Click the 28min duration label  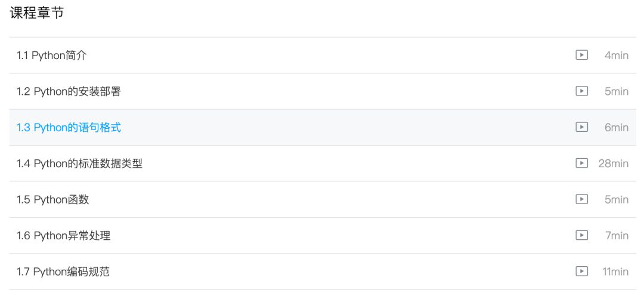(613, 164)
